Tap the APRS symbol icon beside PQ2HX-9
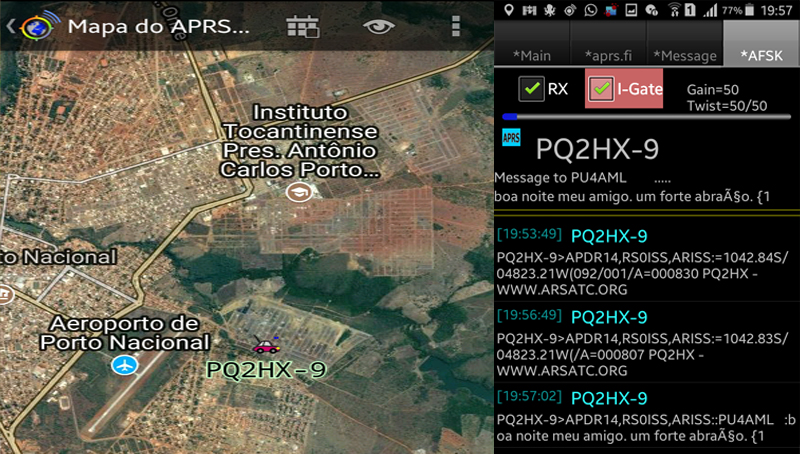This screenshot has width=800, height=454. pyautogui.click(x=511, y=137)
